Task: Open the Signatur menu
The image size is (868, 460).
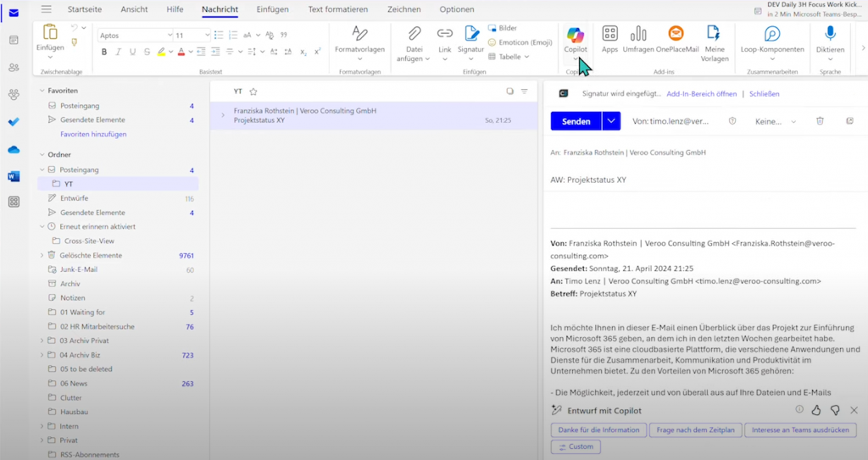Action: coord(471,43)
